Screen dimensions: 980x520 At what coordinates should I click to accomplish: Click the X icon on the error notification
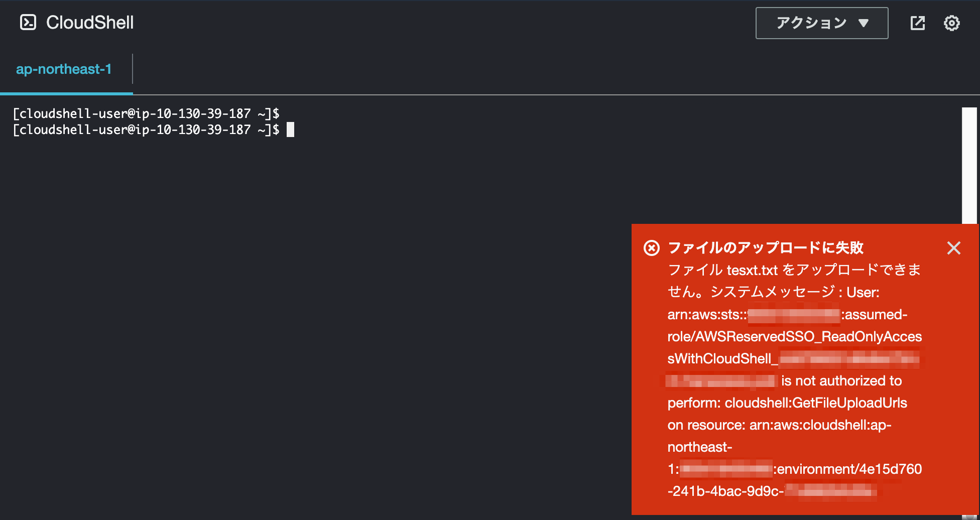[x=953, y=247]
